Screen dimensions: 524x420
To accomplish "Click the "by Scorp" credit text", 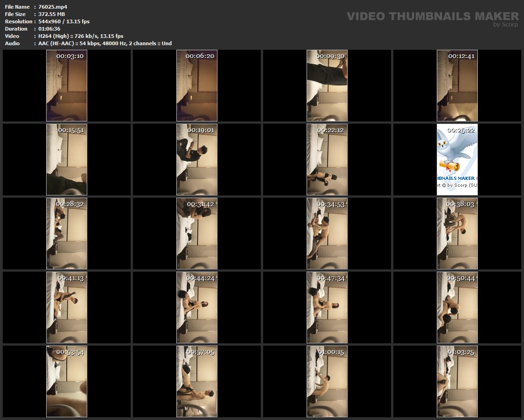I will (505, 25).
